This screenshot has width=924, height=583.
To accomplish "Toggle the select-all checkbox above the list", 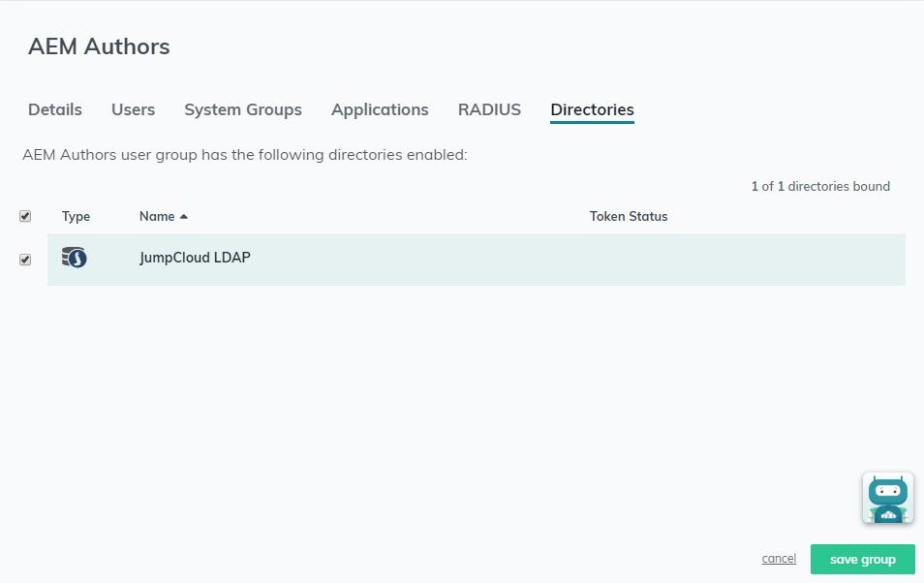I will 25,216.
